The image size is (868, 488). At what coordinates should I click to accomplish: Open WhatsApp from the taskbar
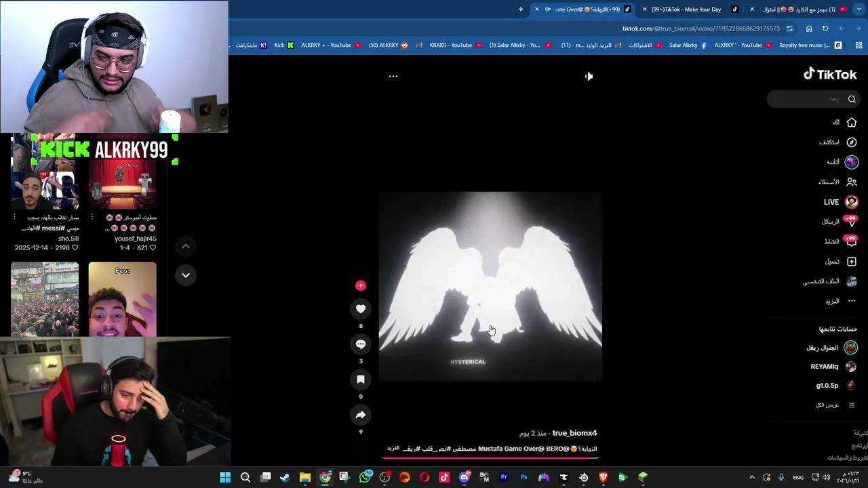coord(365,477)
